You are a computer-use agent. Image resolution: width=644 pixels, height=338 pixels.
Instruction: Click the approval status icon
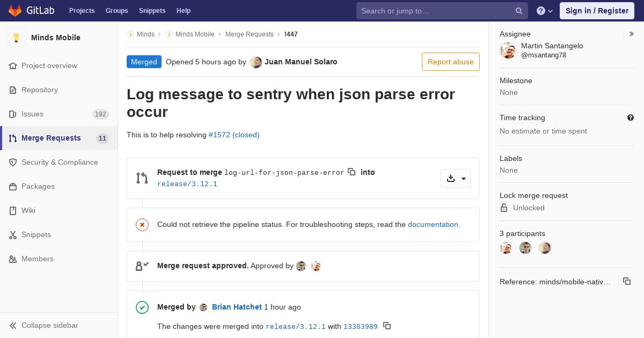[142, 266]
